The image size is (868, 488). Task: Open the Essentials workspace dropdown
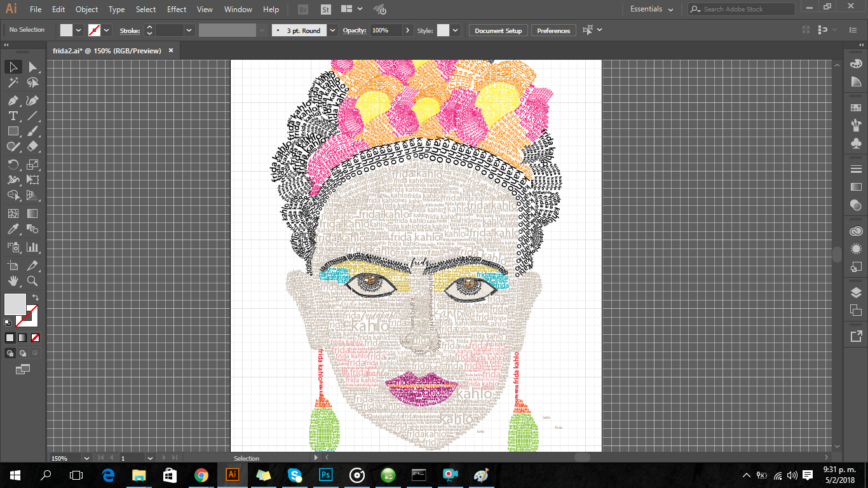(652, 9)
